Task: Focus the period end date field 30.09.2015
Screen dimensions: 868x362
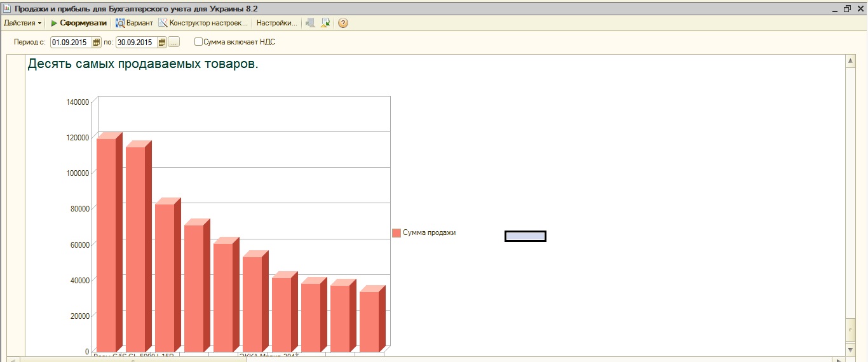Action: [136, 42]
